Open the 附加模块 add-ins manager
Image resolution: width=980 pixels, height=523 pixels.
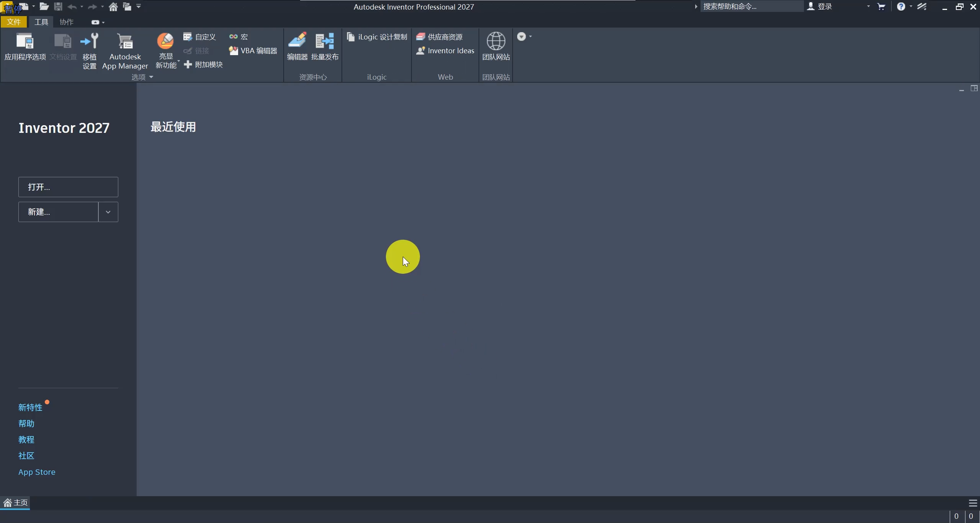point(203,64)
